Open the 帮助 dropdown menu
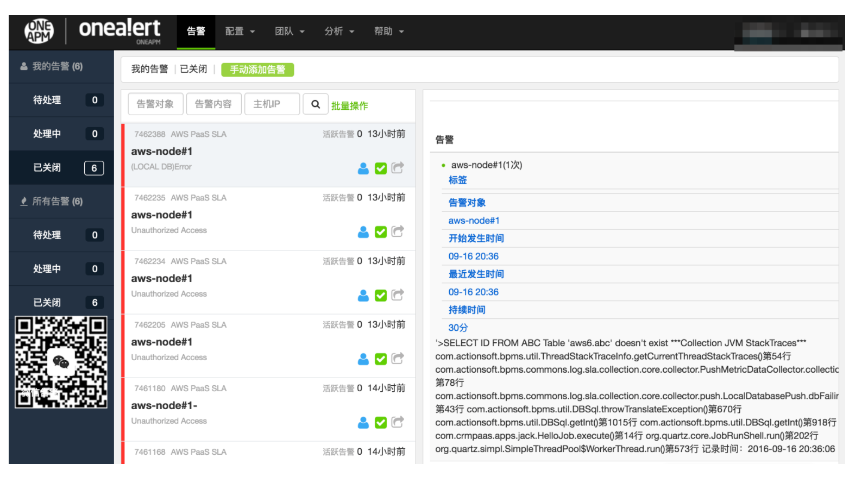The height and width of the screenshot is (489, 868). point(389,32)
